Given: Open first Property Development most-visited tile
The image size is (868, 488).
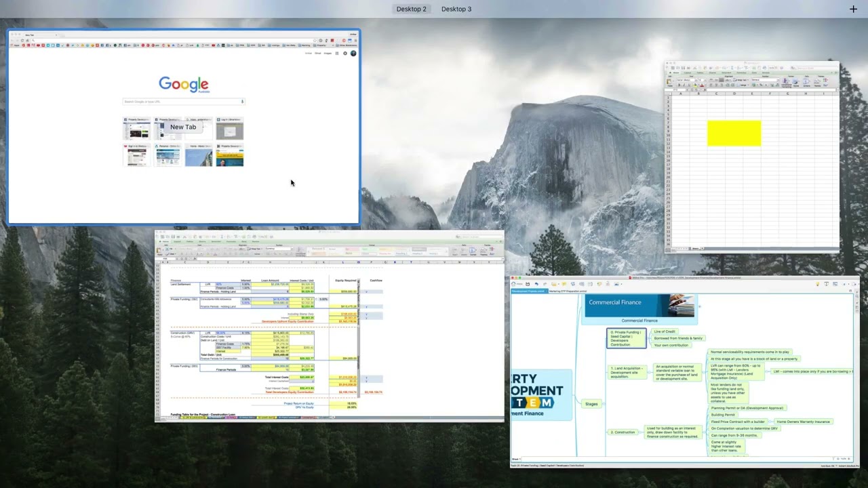Looking at the screenshot, I should pos(136,129).
